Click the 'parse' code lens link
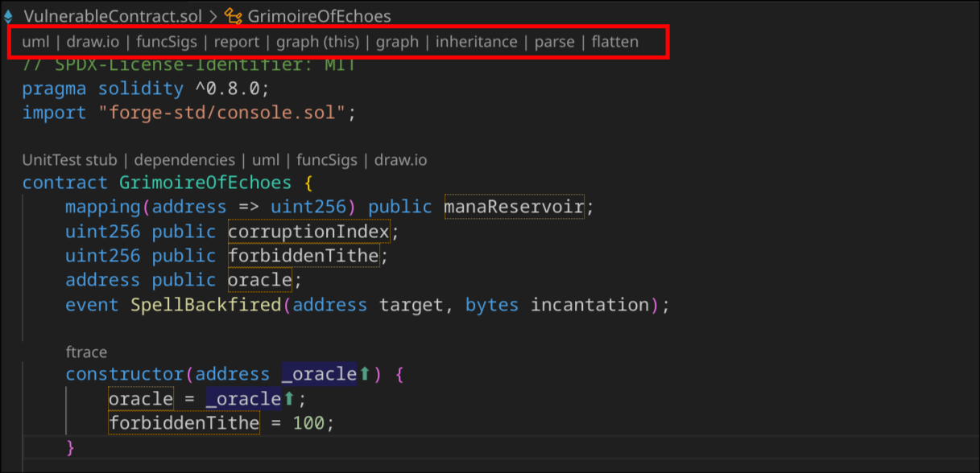Viewport: 980px width, 473px height. 554,42
